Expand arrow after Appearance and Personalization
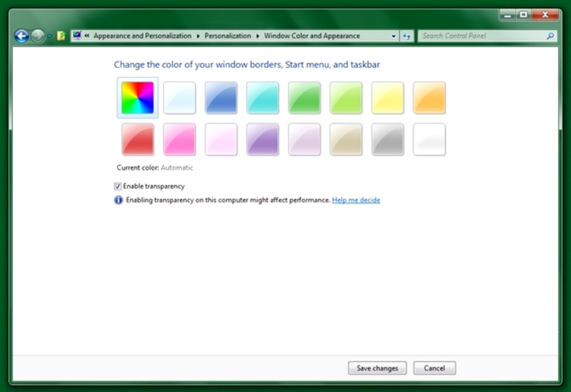 pos(198,36)
